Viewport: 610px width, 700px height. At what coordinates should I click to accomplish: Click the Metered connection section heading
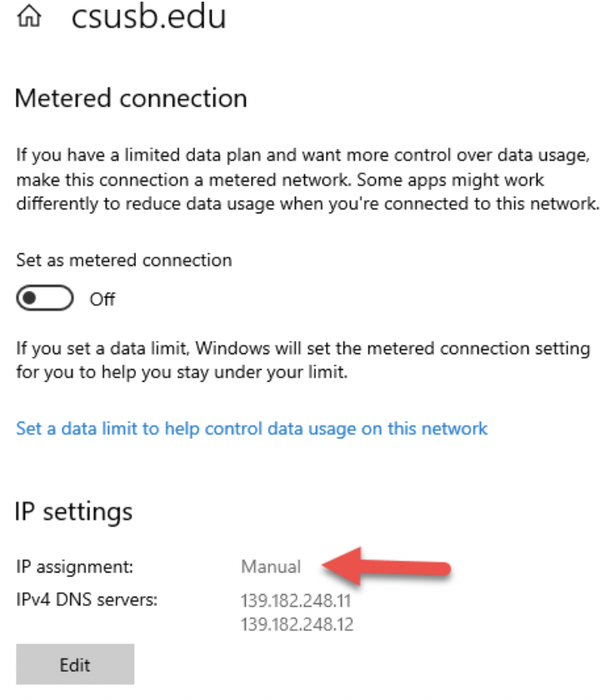click(130, 98)
